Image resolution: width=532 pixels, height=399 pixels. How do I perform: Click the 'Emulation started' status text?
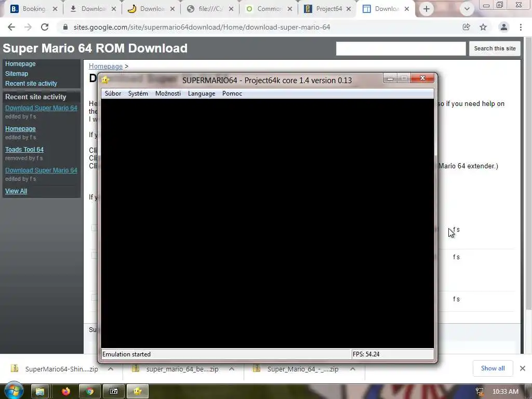126,354
